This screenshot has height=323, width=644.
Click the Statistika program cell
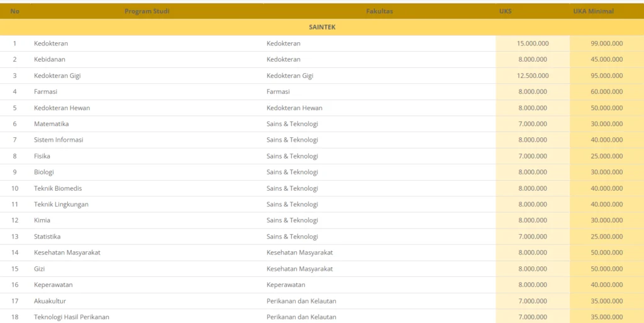(x=47, y=237)
